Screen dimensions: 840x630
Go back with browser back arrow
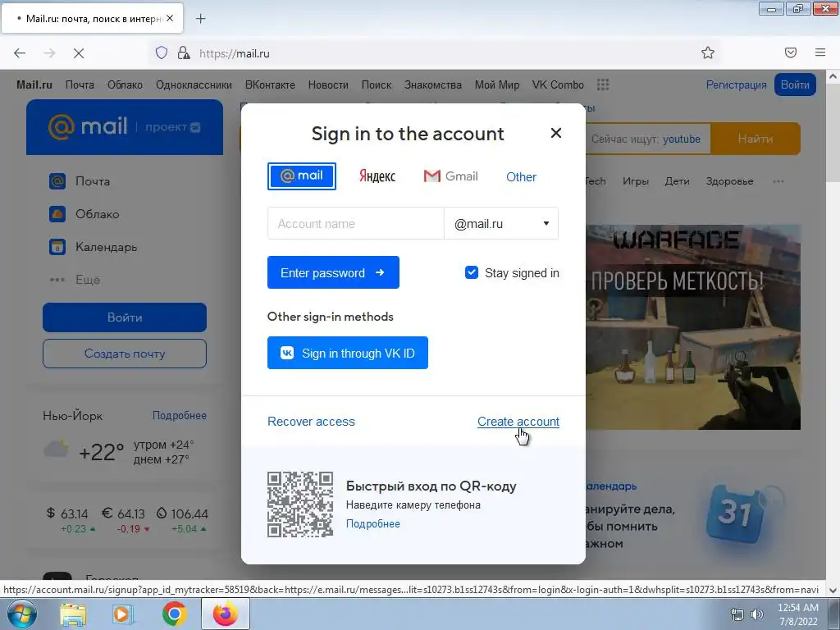tap(20, 53)
